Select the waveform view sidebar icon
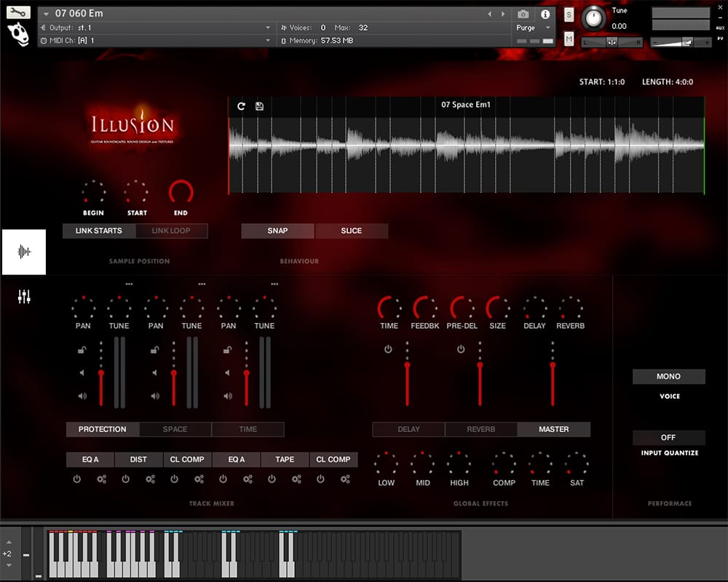The height and width of the screenshot is (582, 728). (x=24, y=252)
